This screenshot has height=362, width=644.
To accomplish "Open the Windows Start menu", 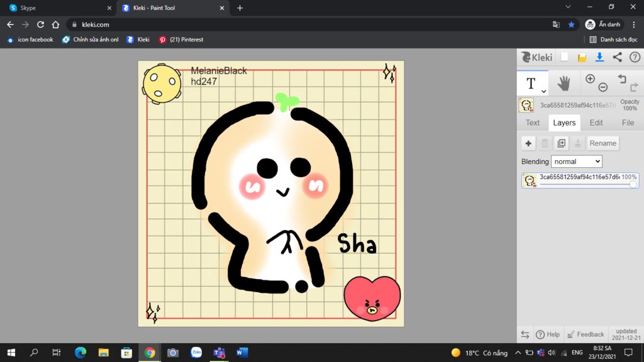I will coord(11,353).
